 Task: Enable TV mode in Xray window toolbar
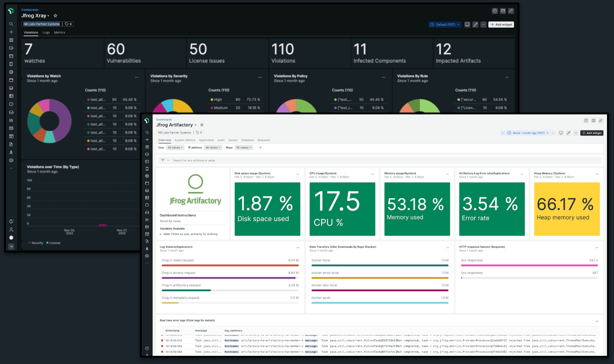(x=467, y=25)
